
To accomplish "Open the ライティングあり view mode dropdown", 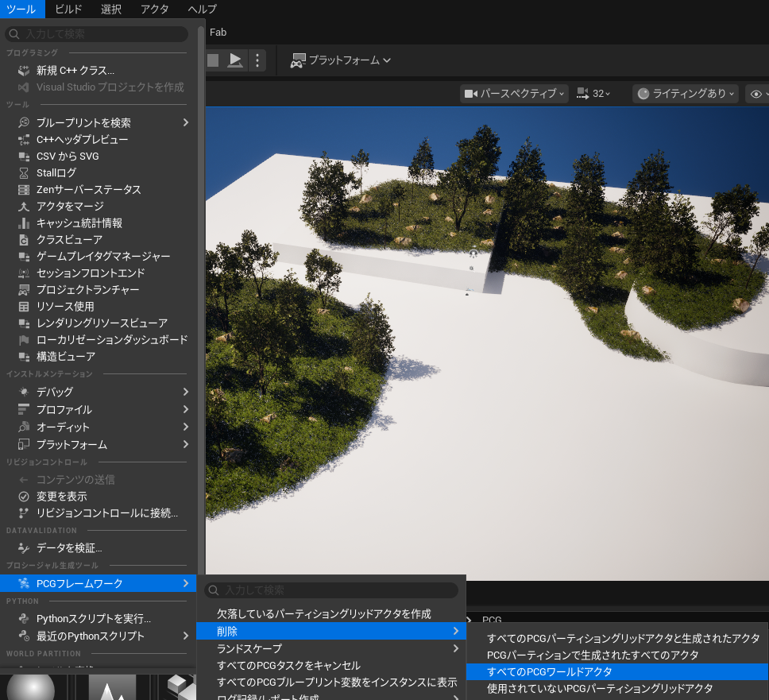I will pos(686,94).
